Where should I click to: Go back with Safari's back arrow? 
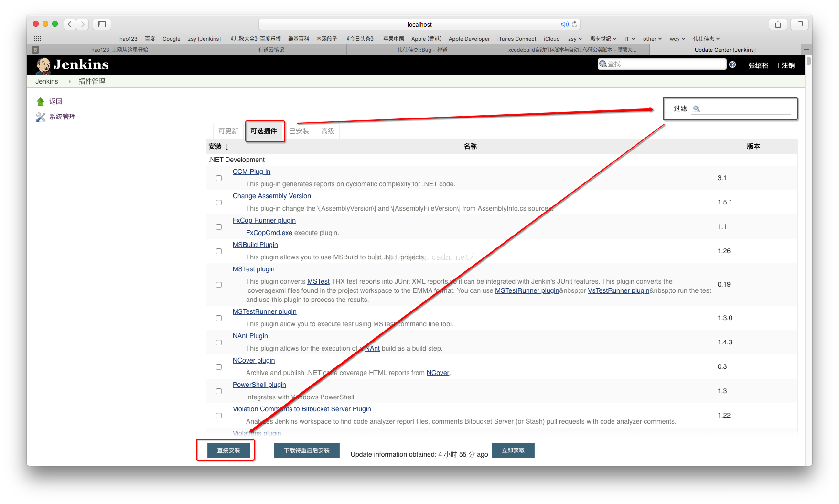(70, 24)
